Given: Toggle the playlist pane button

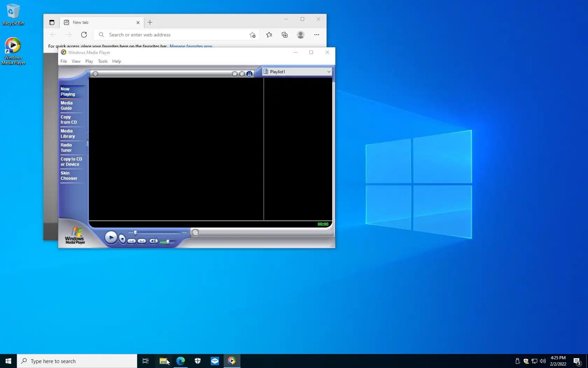Looking at the screenshot, I should coord(249,74).
